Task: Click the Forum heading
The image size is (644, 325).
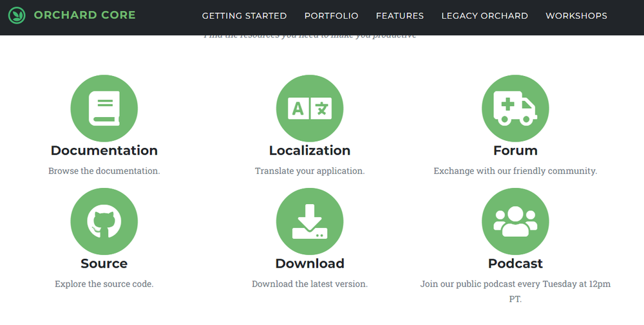Action: (x=515, y=150)
